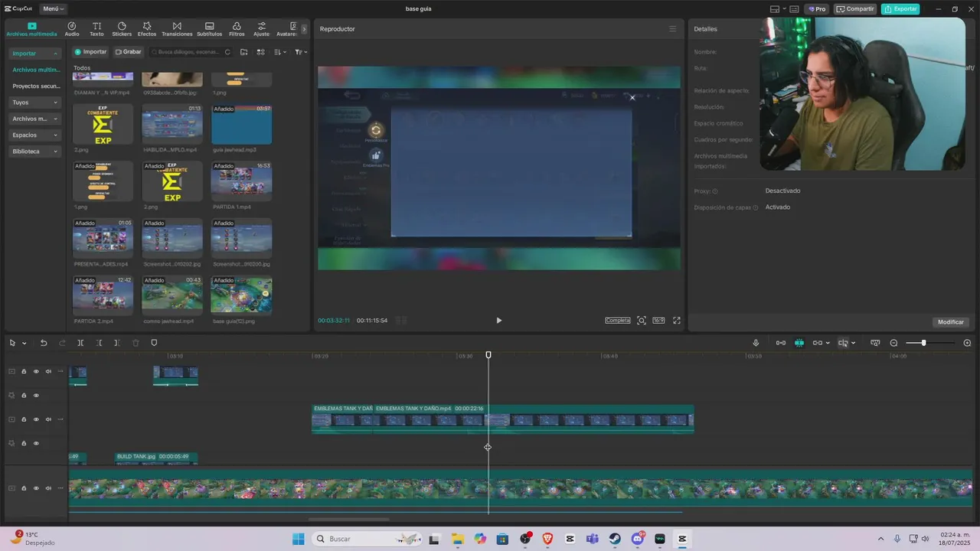Toggle the highlighted auto-snapping icon
This screenshot has height=551, width=980.
pos(799,343)
